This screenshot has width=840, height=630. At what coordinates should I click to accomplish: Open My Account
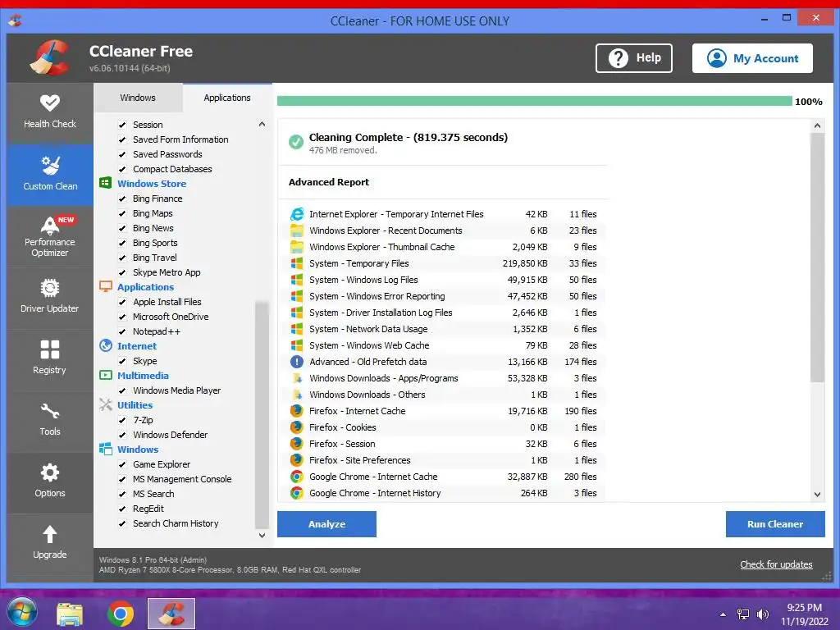[752, 58]
